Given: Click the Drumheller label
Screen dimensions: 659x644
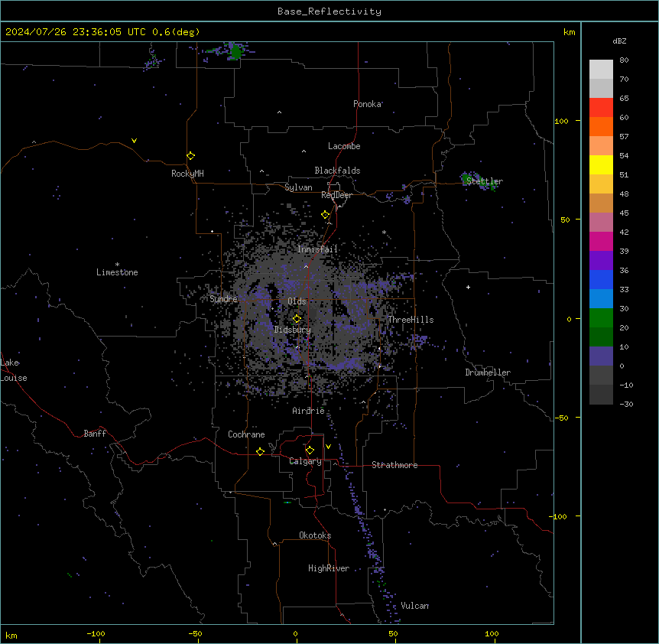Looking at the screenshot, I should click(x=488, y=372).
